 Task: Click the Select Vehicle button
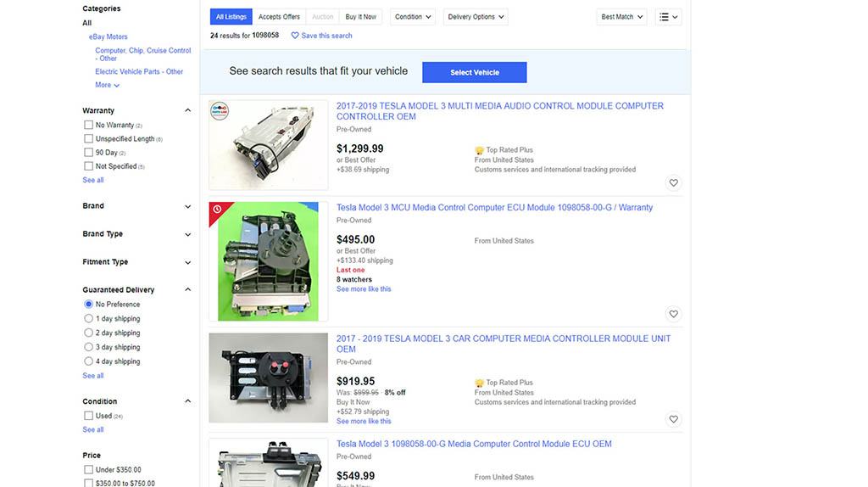tap(475, 73)
